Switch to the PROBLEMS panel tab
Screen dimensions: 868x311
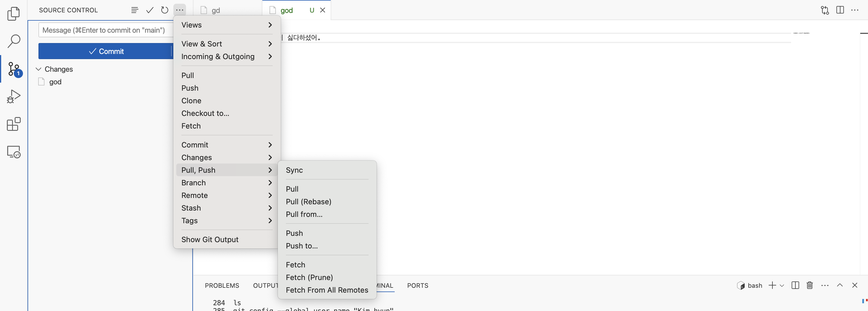pyautogui.click(x=222, y=285)
